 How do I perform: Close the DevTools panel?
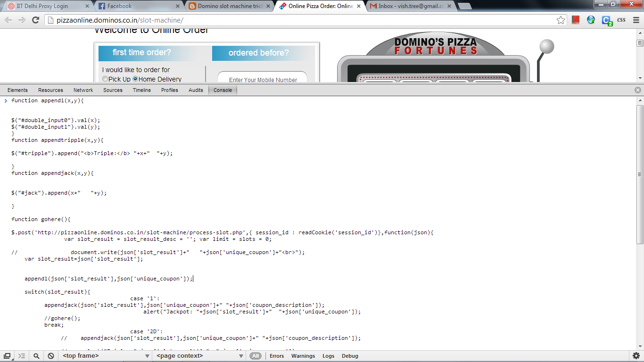click(x=638, y=90)
